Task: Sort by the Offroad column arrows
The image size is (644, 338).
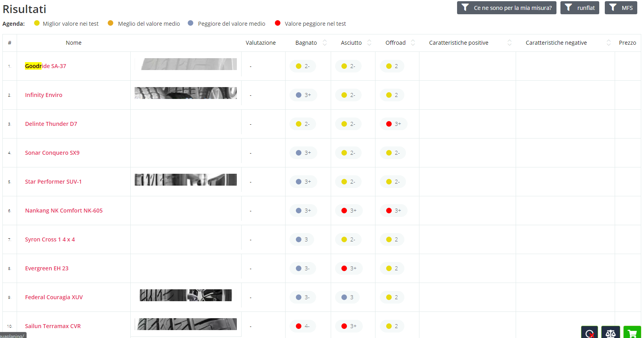Action: (413, 43)
